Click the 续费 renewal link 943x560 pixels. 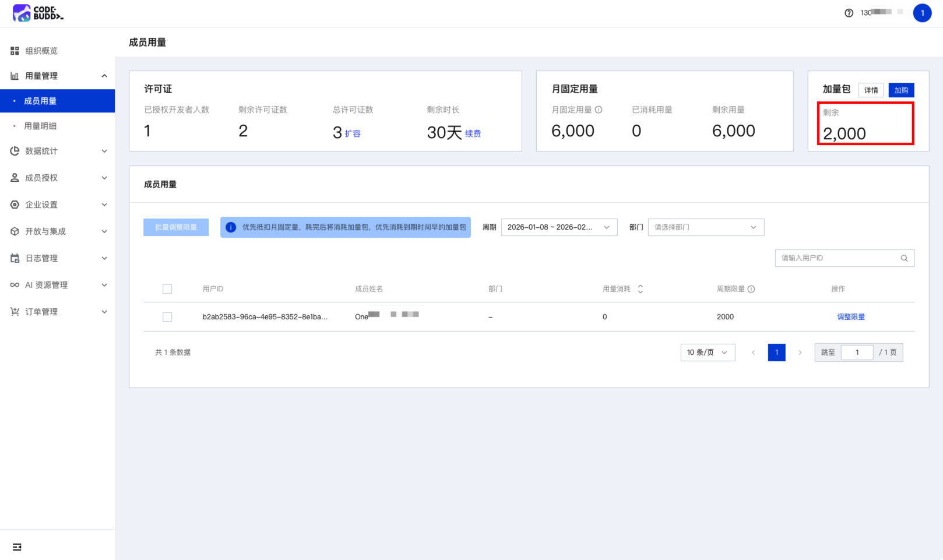(473, 133)
